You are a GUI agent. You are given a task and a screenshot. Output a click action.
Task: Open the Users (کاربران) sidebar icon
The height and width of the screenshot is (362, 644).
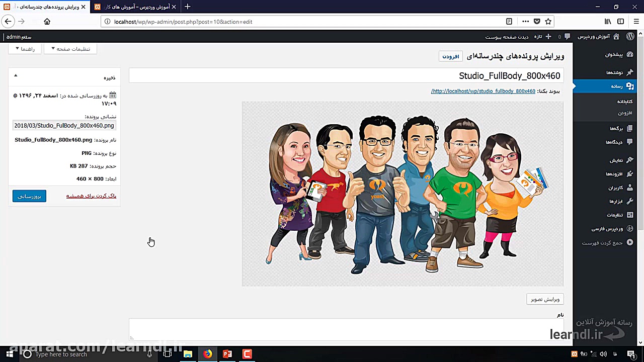click(x=630, y=188)
